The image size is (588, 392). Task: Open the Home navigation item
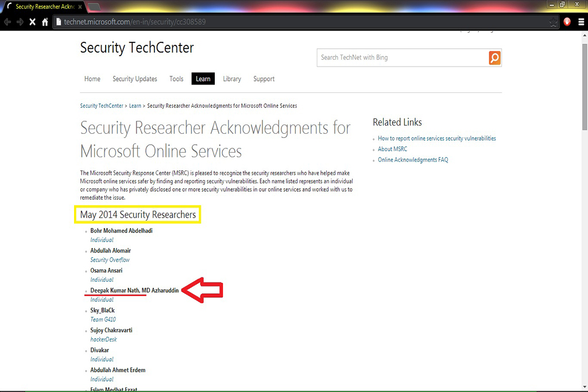[x=92, y=79]
